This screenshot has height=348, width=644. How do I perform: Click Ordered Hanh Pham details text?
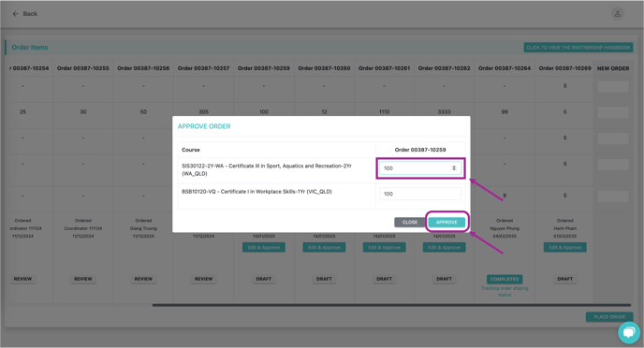pos(564,228)
